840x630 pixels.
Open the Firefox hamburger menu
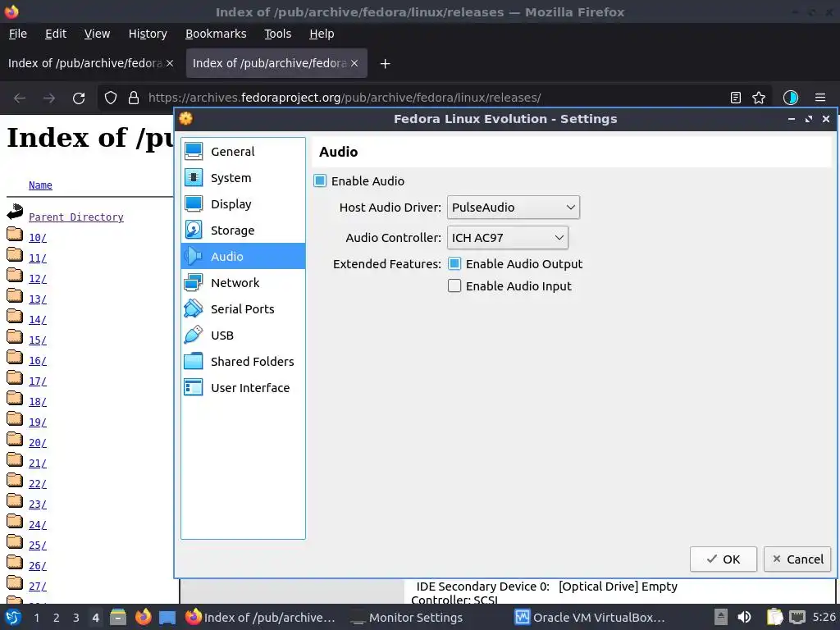(820, 98)
